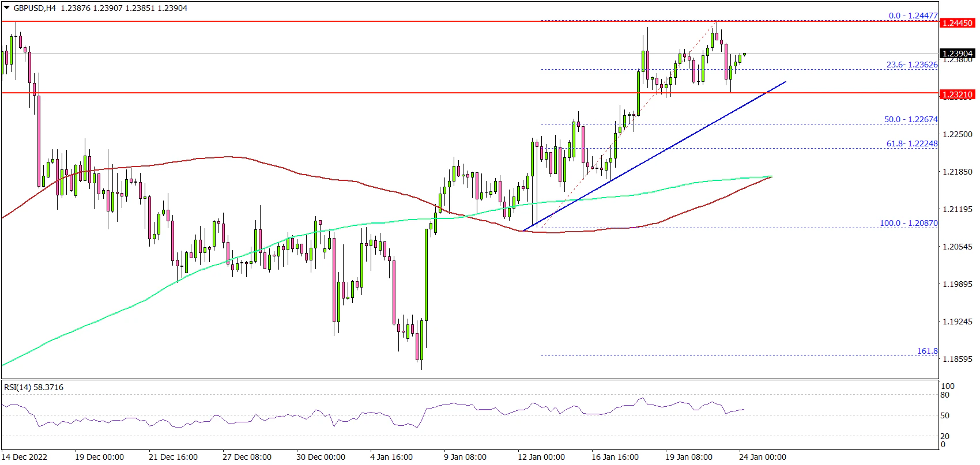
Task: Select the Fibonacci 100.0 - 1.20870 label
Action: click(x=908, y=223)
